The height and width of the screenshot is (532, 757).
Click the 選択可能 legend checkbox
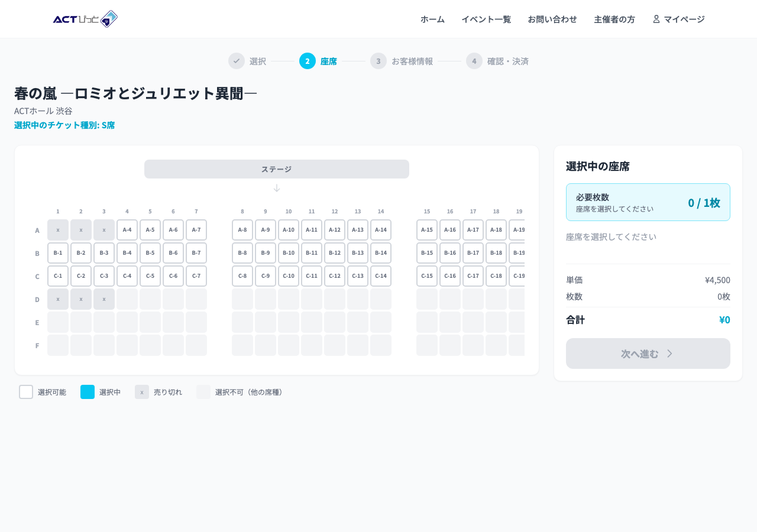(x=25, y=392)
